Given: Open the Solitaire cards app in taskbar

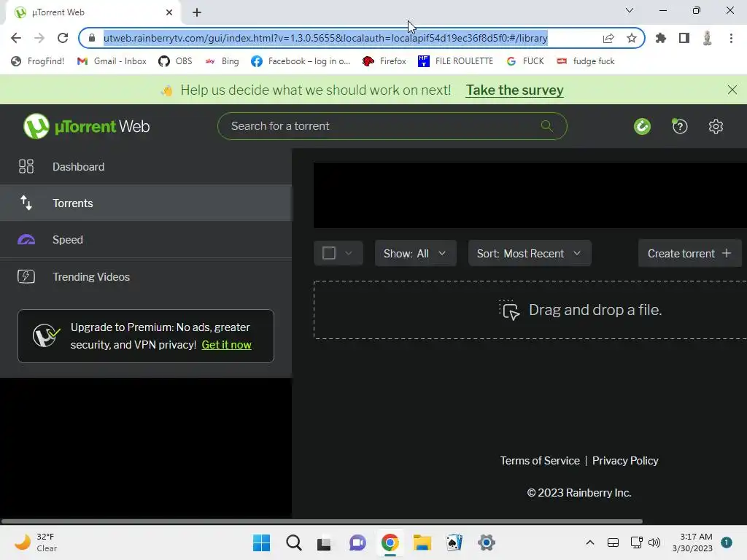Looking at the screenshot, I should click(x=454, y=542).
